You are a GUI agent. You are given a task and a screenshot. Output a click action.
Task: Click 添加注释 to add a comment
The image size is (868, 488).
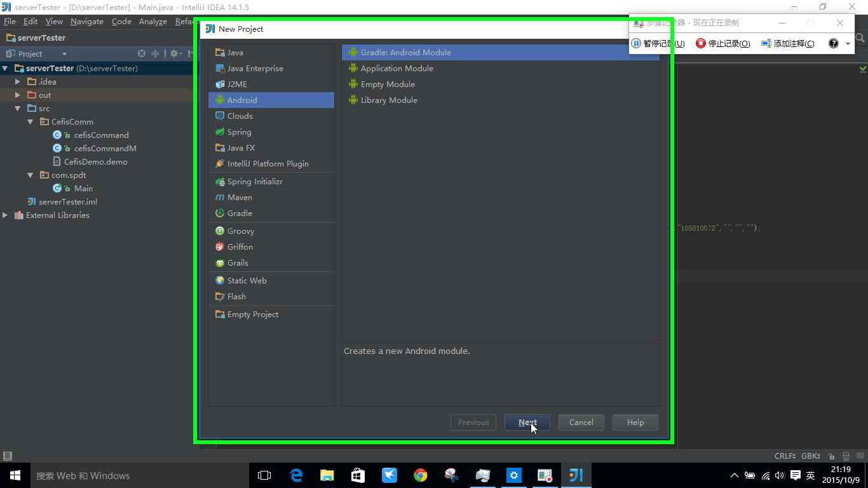coord(788,43)
